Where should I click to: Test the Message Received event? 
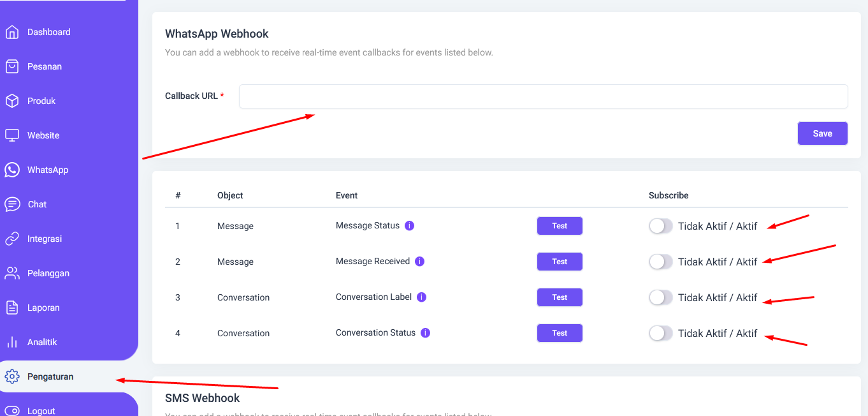[560, 262]
